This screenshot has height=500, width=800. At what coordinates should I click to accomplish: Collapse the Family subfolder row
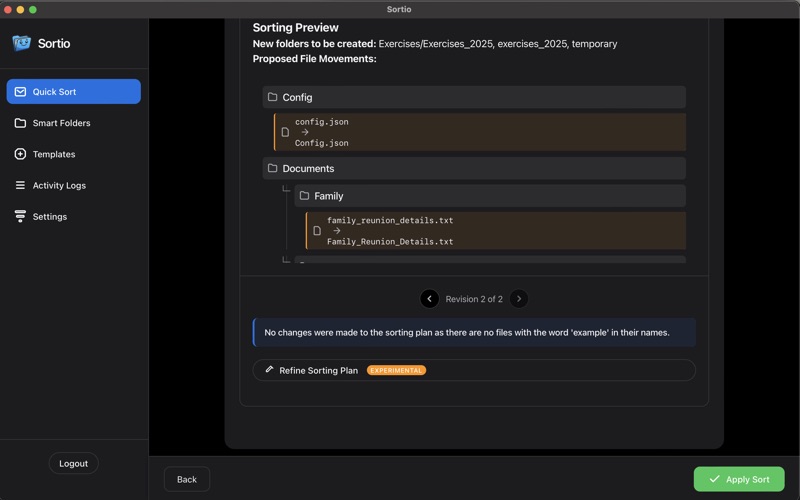tap(490, 196)
